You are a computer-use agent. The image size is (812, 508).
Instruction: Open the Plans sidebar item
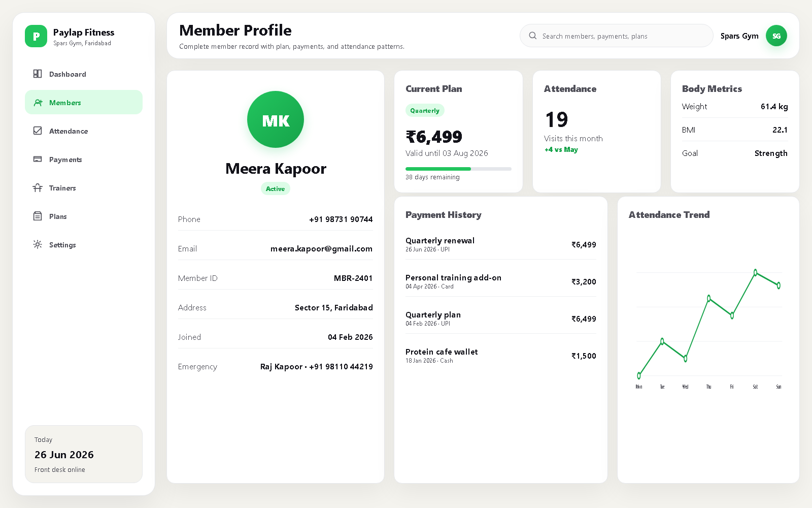[x=84, y=216]
